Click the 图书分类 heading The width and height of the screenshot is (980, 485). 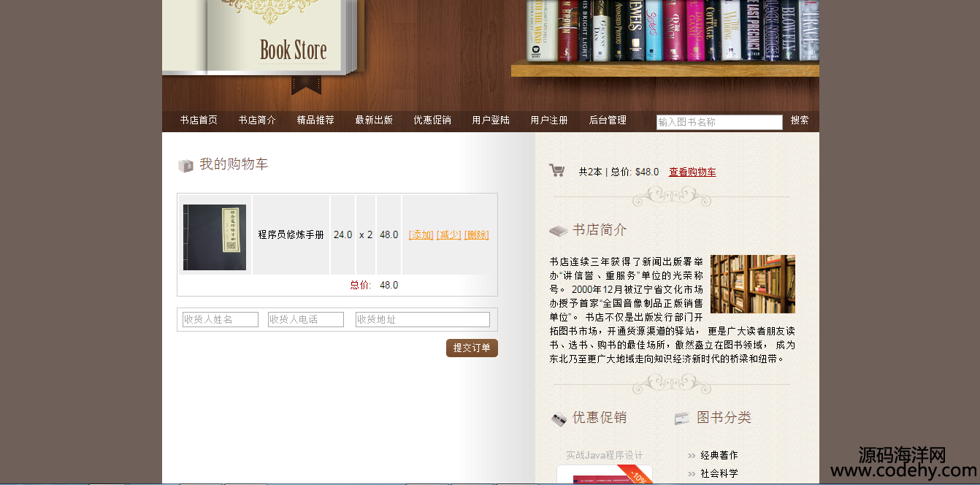(724, 418)
